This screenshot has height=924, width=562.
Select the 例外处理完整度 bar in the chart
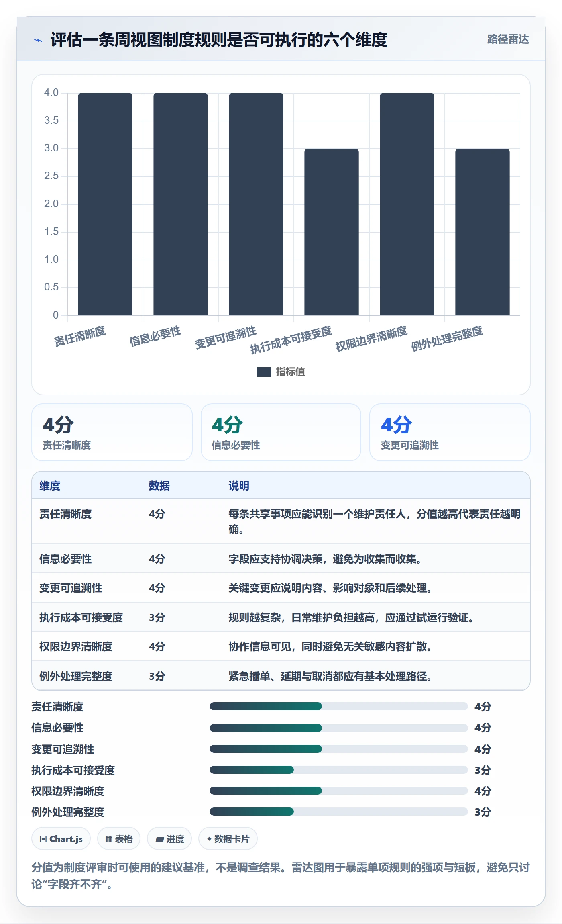pyautogui.click(x=483, y=232)
